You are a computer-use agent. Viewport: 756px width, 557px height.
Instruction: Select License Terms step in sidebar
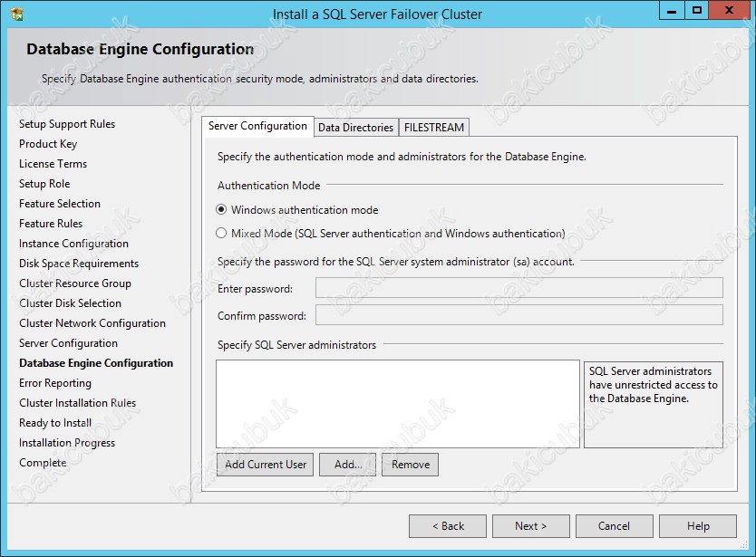click(x=53, y=164)
